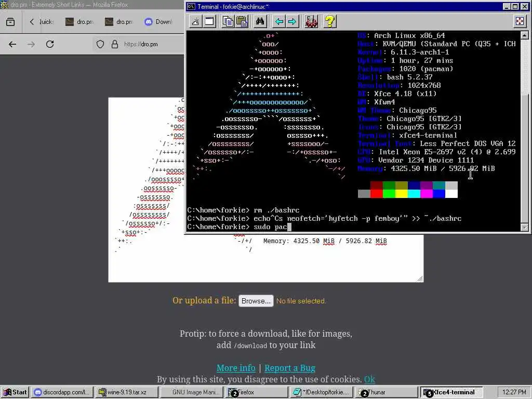Reload the dro.pm page in Firefox

click(x=50, y=44)
